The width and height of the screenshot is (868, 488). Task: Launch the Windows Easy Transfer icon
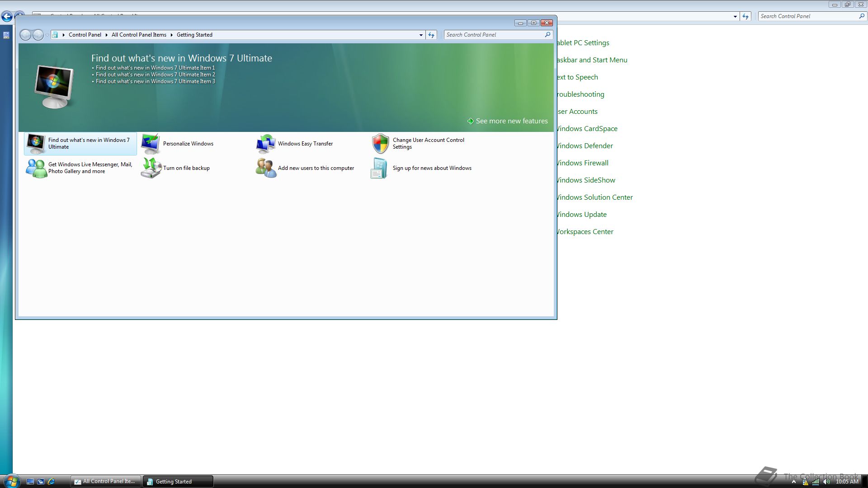pos(266,144)
